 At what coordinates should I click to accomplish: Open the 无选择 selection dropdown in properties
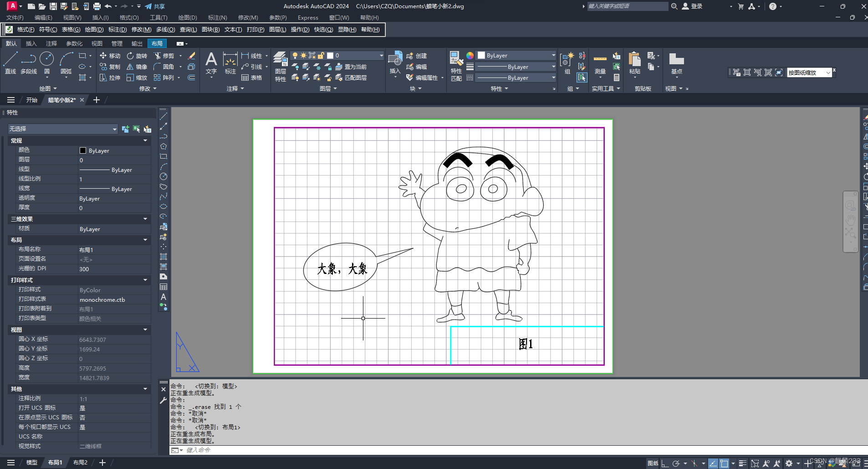point(63,129)
